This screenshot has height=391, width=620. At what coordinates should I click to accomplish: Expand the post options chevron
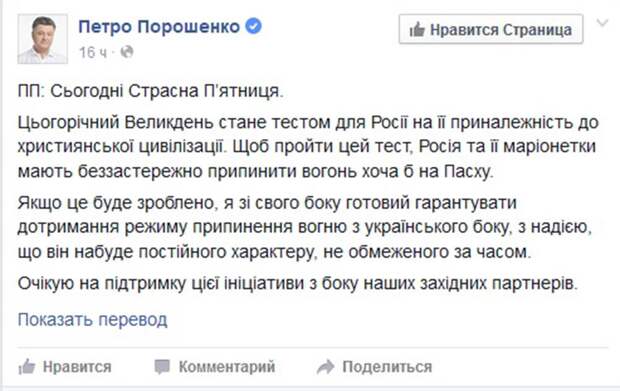pyautogui.click(x=603, y=23)
